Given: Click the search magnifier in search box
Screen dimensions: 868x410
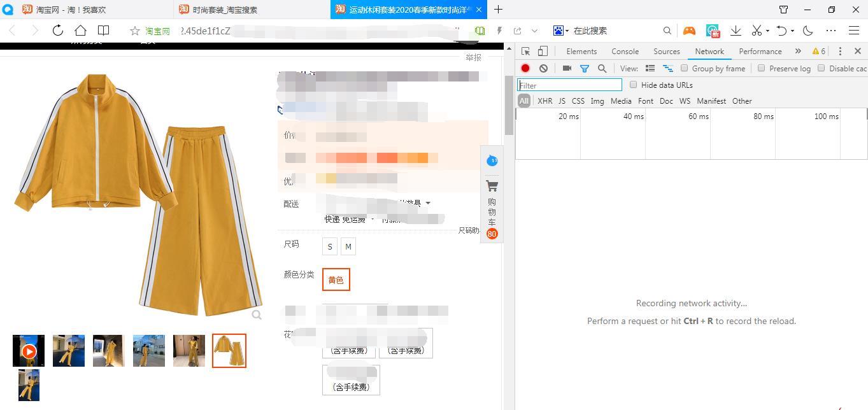Looking at the screenshot, I should tap(667, 31).
